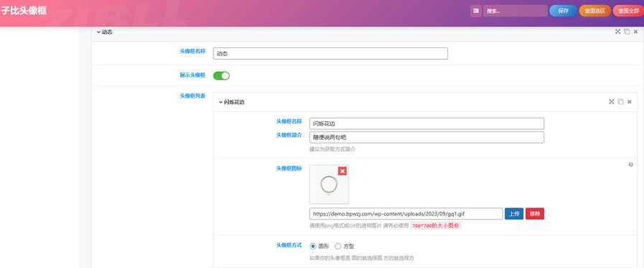Click the 700*700的大小图标 hint tag

pos(436,226)
